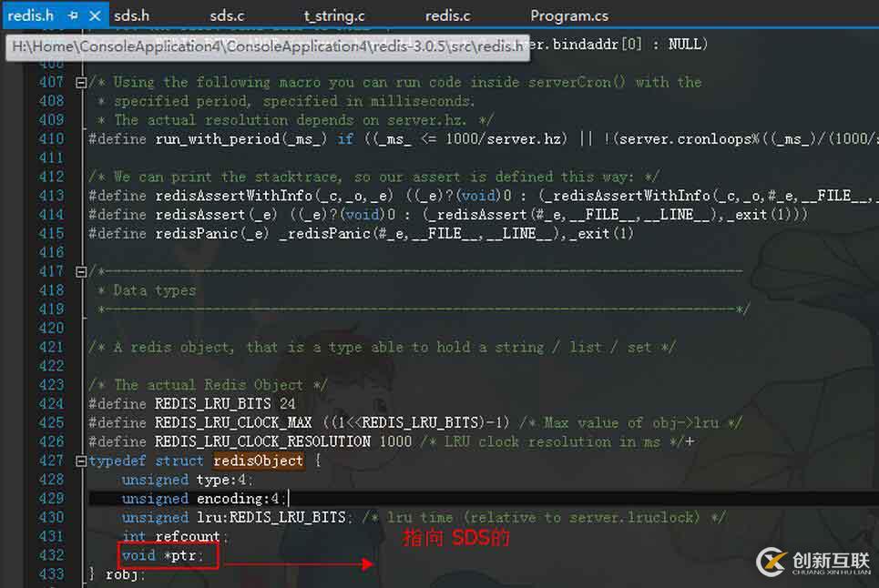Viewport: 879px width, 588px height.
Task: Click the file path tooltip for redis.h
Action: pyautogui.click(x=268, y=47)
